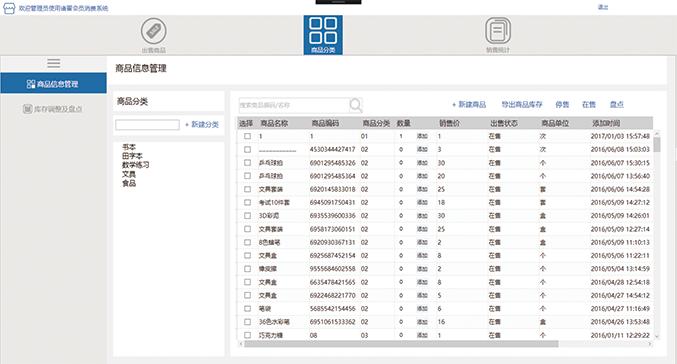Click the 停售 button

click(562, 104)
